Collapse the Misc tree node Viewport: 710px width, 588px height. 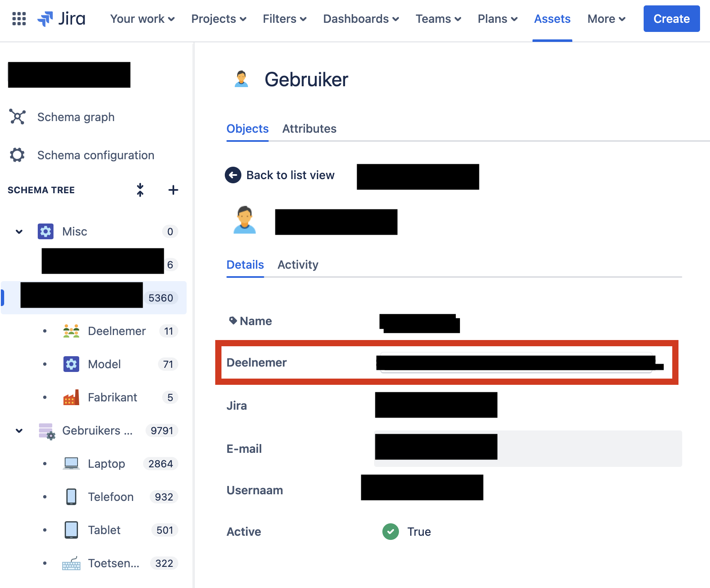point(19,231)
